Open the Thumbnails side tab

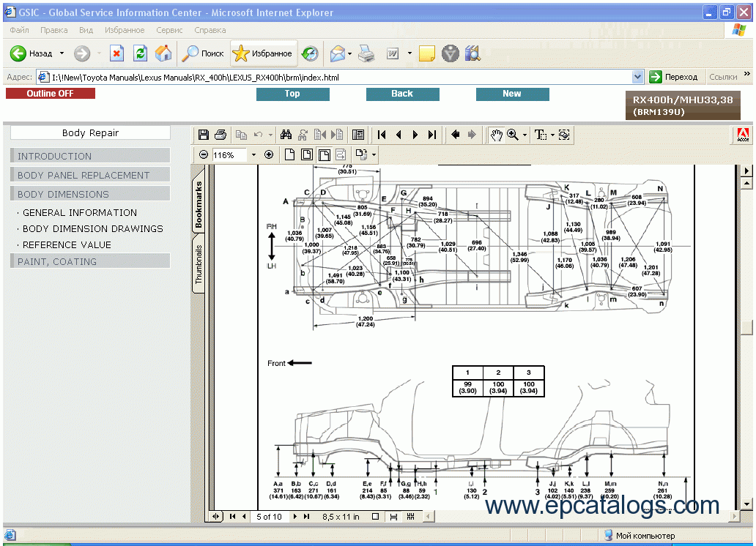[x=199, y=264]
